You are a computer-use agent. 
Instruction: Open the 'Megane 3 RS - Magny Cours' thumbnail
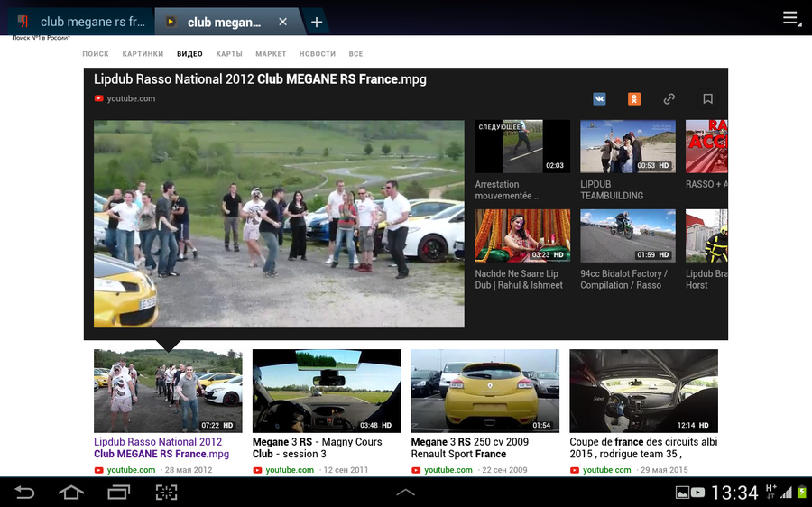[x=327, y=391]
